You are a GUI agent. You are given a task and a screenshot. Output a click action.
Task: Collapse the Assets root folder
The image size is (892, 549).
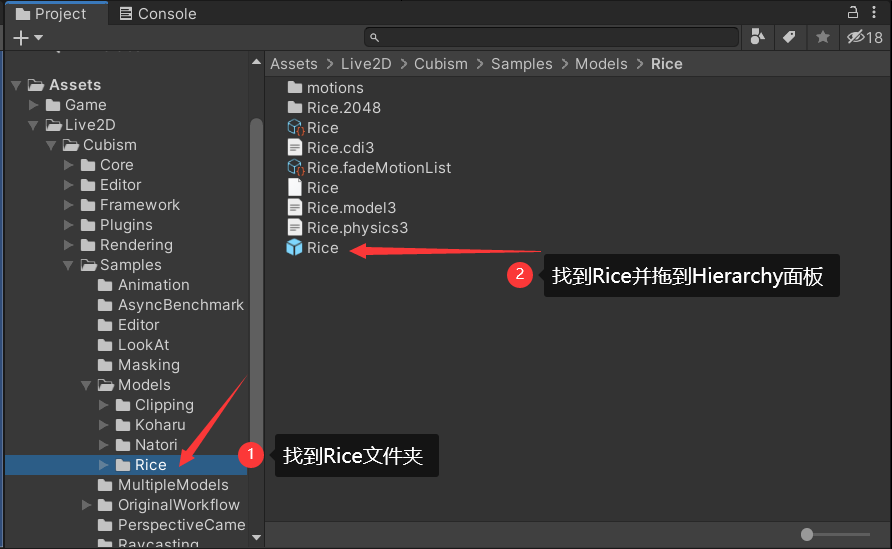tap(16, 85)
